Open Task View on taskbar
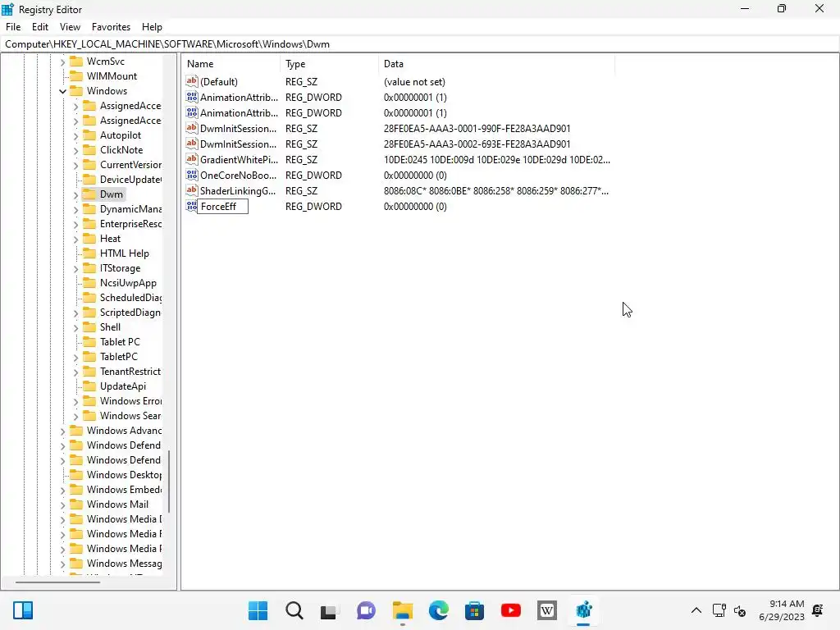The width and height of the screenshot is (840, 630). click(330, 610)
